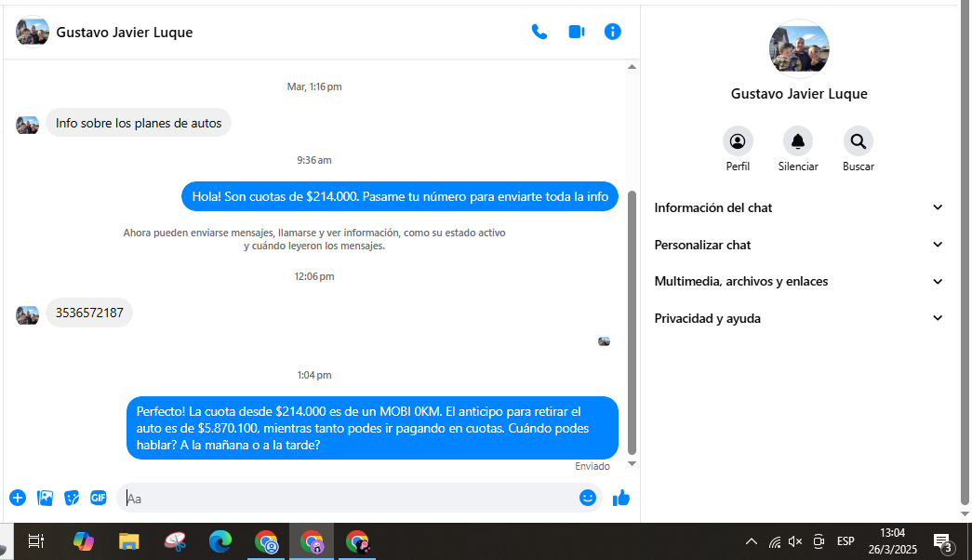
Task: Choose a sticker icon in composer
Action: 72,498
